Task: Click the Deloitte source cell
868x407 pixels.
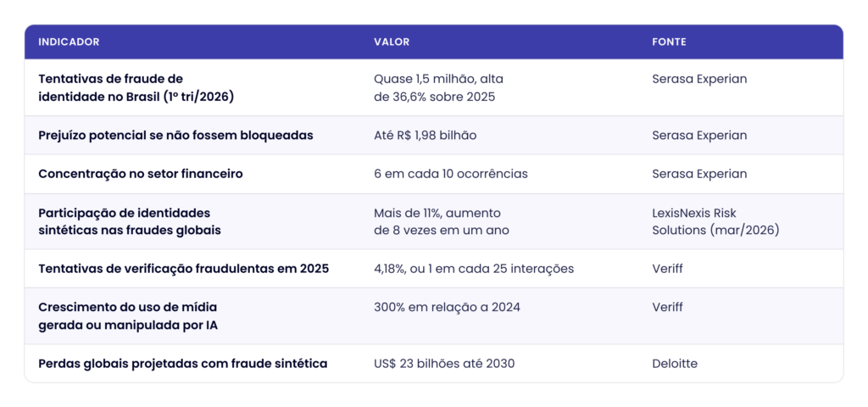Action: pos(675,364)
